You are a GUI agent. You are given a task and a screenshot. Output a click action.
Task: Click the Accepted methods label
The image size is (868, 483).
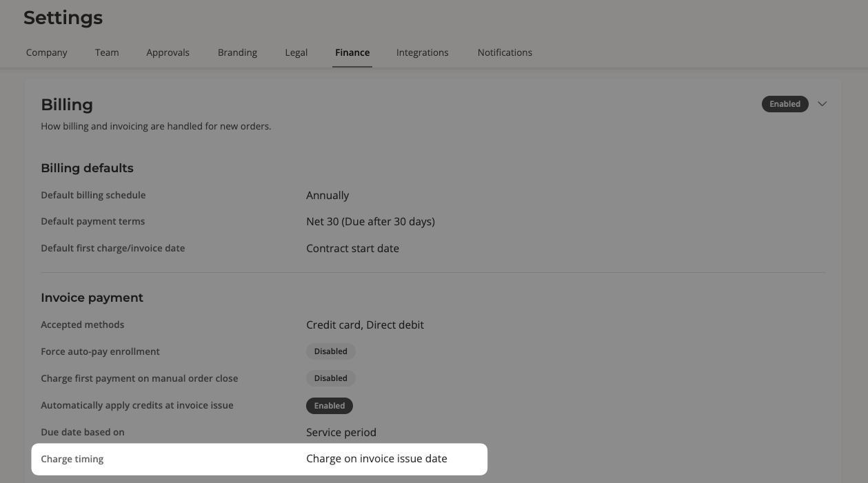pos(83,325)
